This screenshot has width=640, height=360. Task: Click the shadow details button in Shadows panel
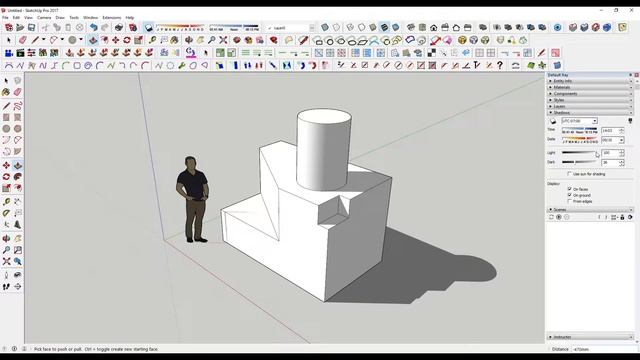click(x=630, y=121)
